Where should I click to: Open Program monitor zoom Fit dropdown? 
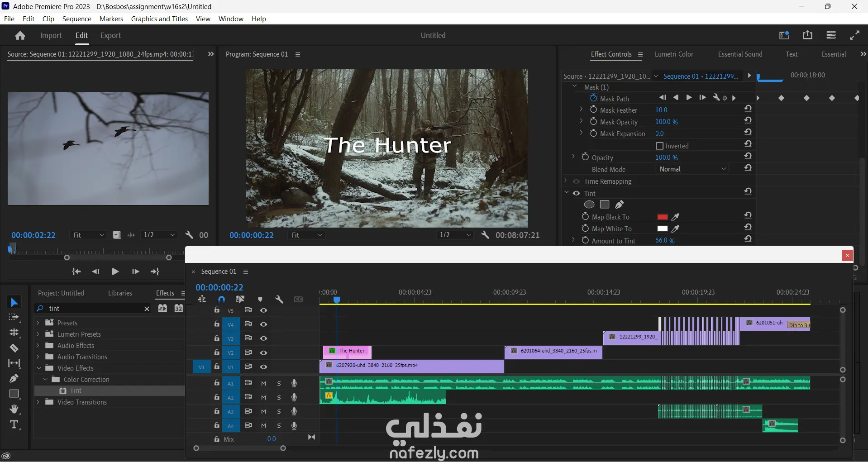point(306,235)
